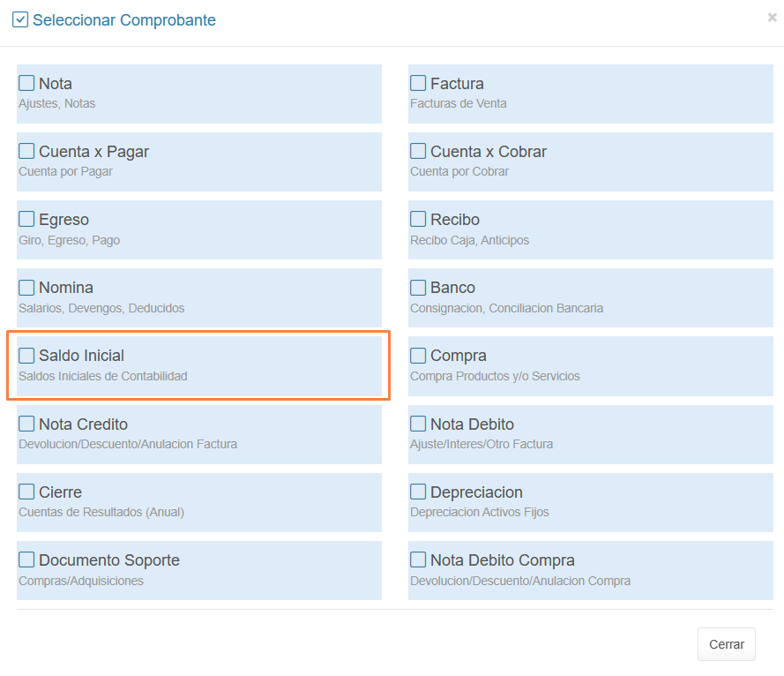Enable the Nota Debito checkbox
784x676 pixels.
tap(419, 424)
